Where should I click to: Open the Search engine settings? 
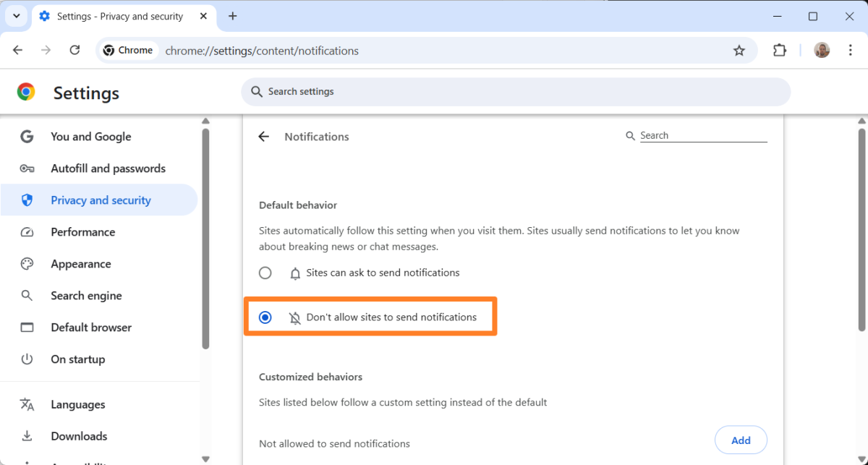tap(86, 295)
